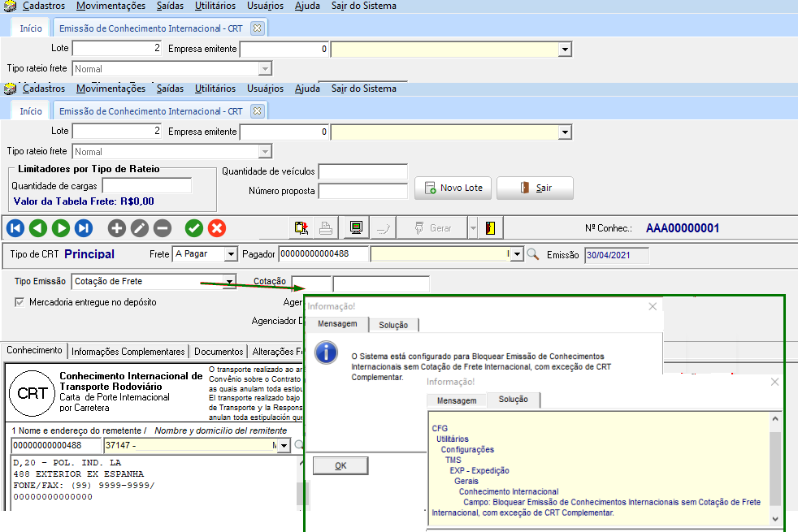
Task: Open the dropdown arrow next to Gerar
Action: tap(473, 228)
